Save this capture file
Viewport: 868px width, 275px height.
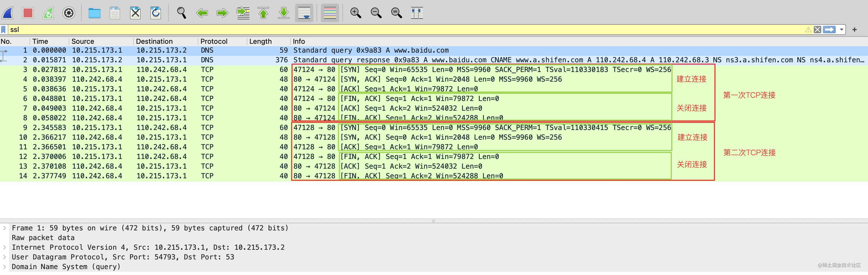[x=115, y=13]
